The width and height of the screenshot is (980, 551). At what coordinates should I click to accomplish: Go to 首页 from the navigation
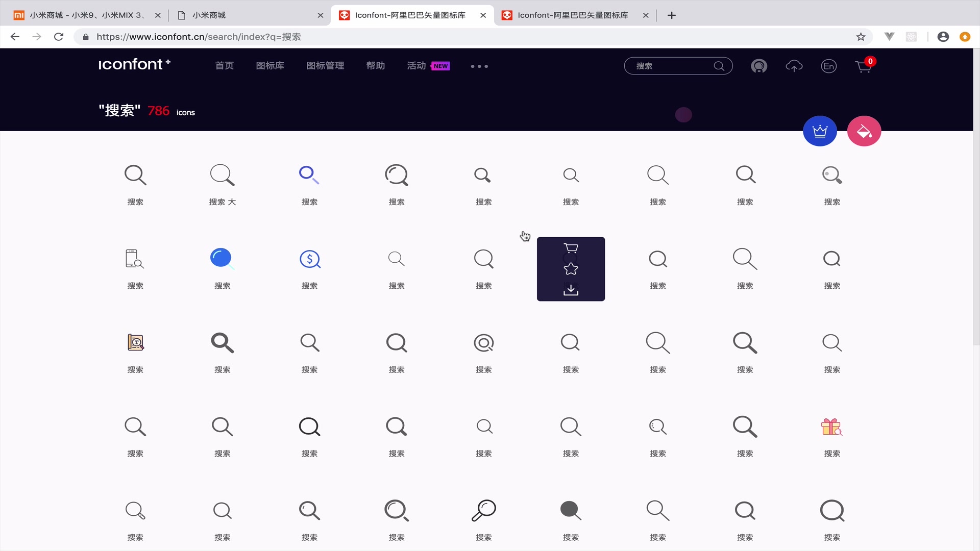pos(224,66)
